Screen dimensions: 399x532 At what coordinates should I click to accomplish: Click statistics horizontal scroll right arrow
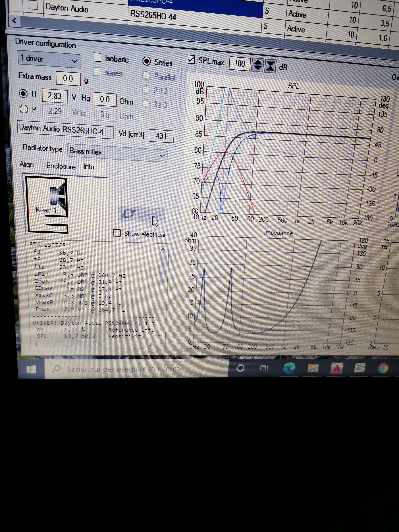(x=151, y=344)
